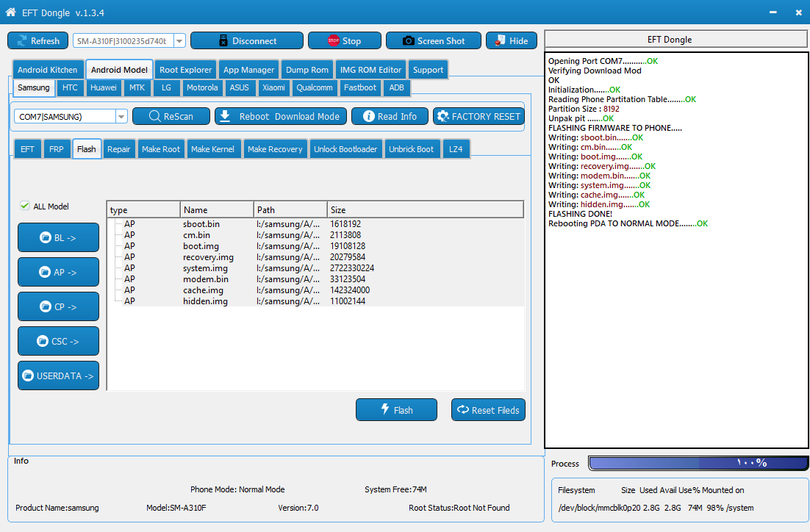The height and width of the screenshot is (532, 810).
Task: Select the system.img file row
Action: pos(315,268)
